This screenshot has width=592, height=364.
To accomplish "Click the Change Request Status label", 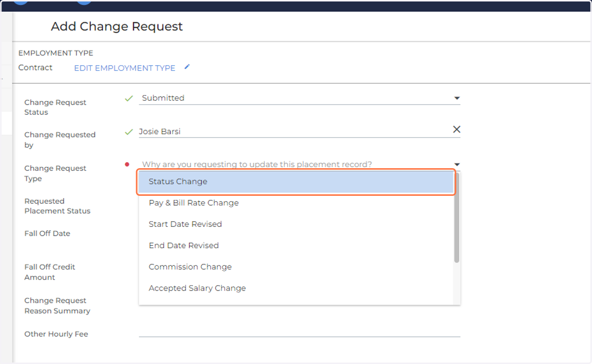I will point(55,107).
